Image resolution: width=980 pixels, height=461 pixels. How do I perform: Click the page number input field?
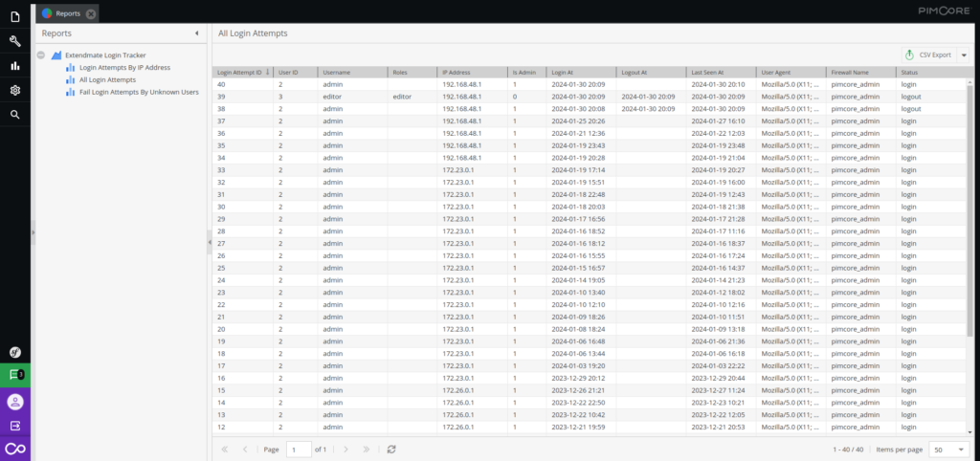[299, 450]
